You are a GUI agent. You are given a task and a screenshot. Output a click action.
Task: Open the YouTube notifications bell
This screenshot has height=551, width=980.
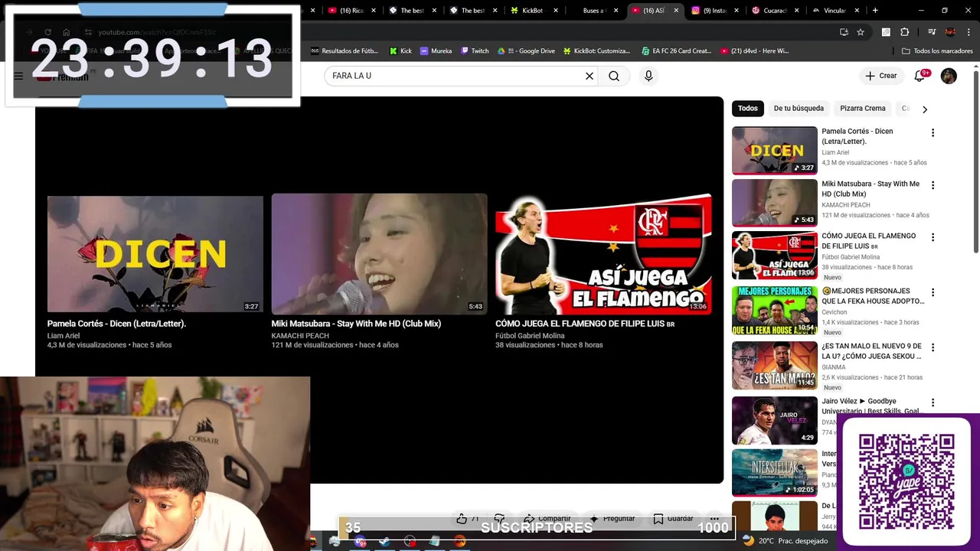[920, 76]
